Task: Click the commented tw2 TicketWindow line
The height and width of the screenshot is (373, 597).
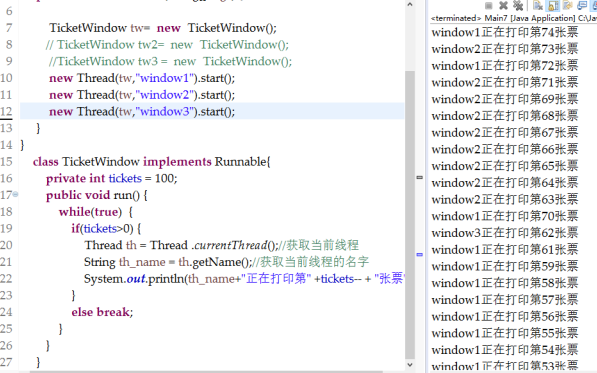Action: pos(167,45)
